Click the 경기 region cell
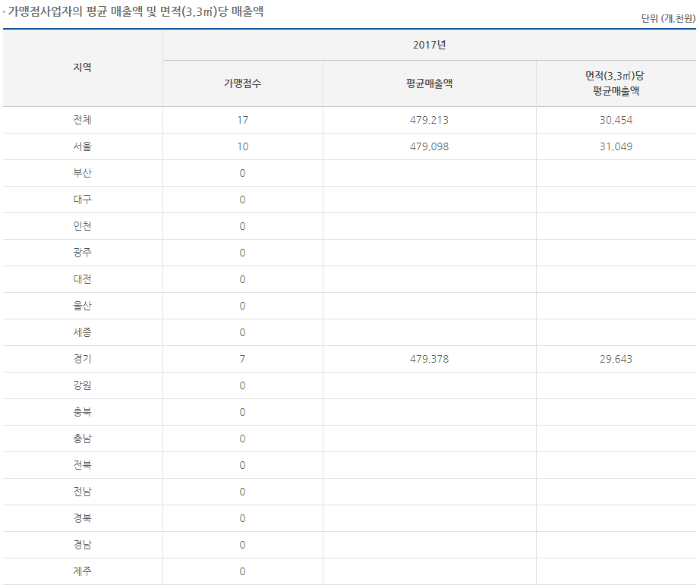The height and width of the screenshot is (588, 700). pos(82,359)
